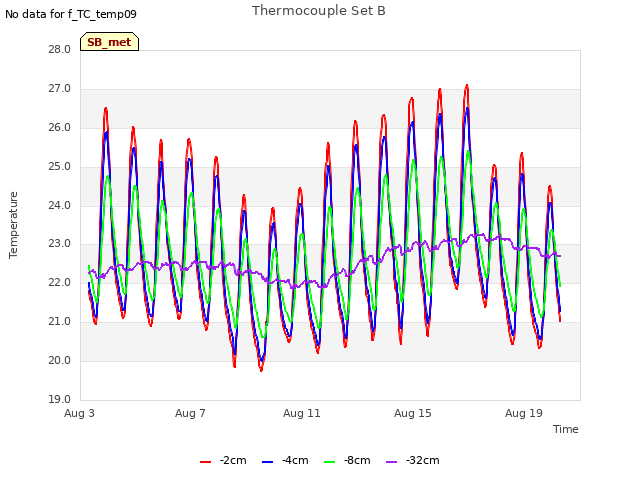Click the 19.0 y-axis tick label
Screen dimensions: 640x480
coord(60,399)
